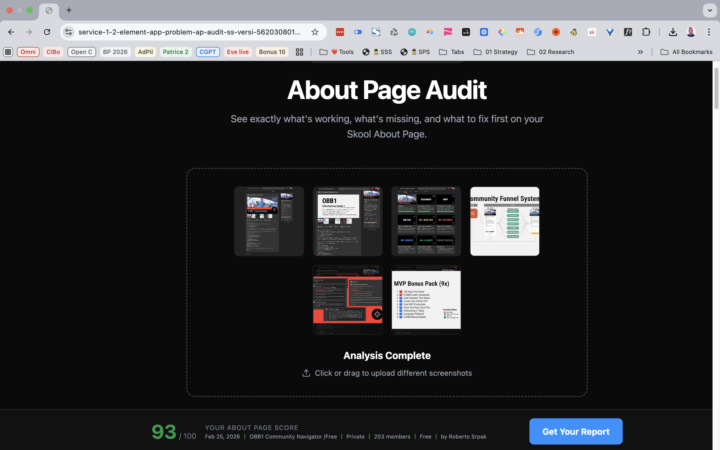Bookmark this page with the star icon

(315, 32)
